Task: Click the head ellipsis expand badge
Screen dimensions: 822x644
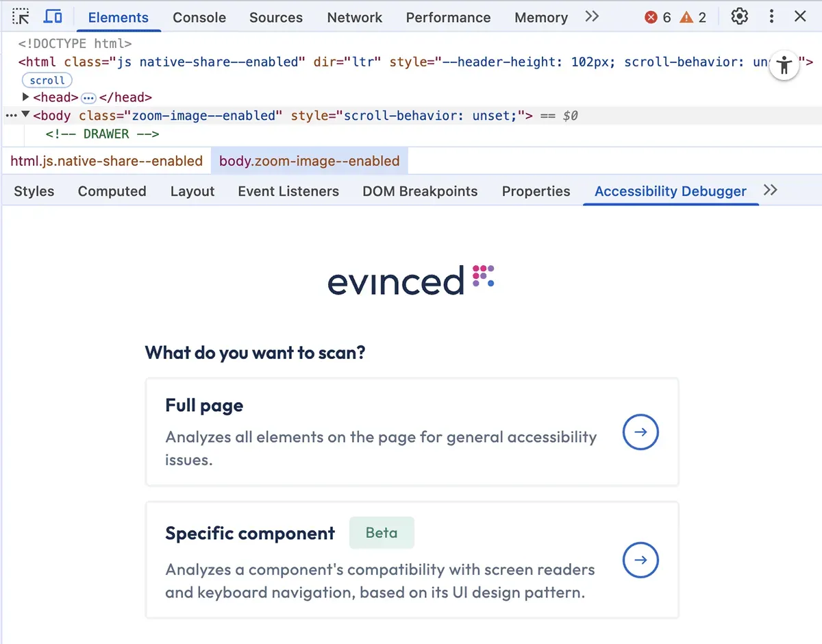Action: click(x=88, y=98)
